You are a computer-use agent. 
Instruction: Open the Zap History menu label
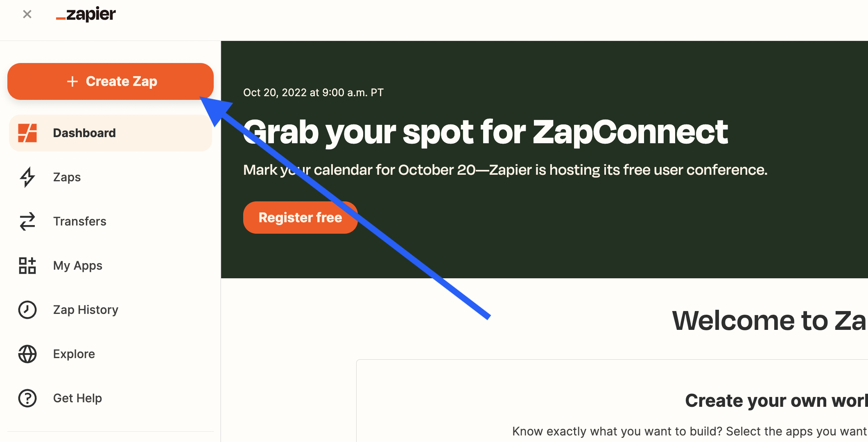86,310
